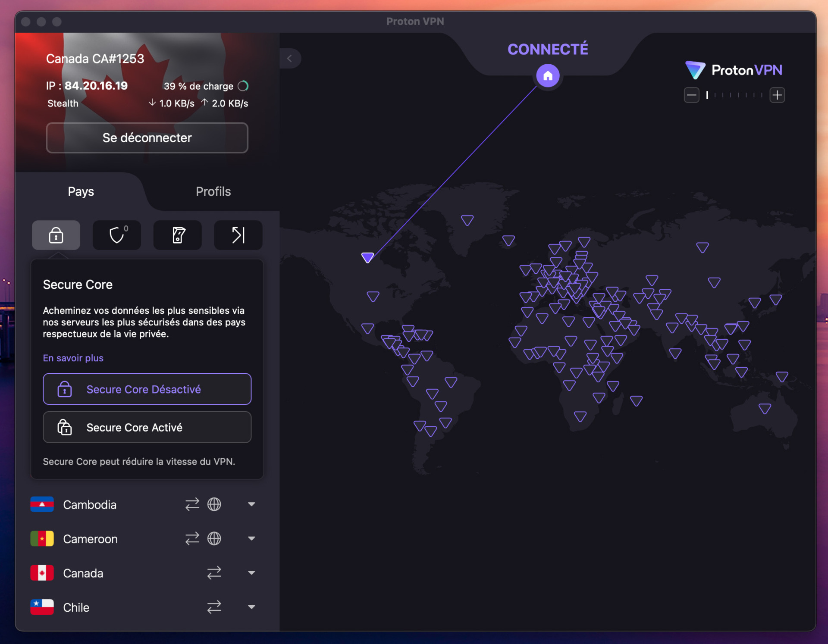Click the map zoom level slider

click(x=734, y=95)
